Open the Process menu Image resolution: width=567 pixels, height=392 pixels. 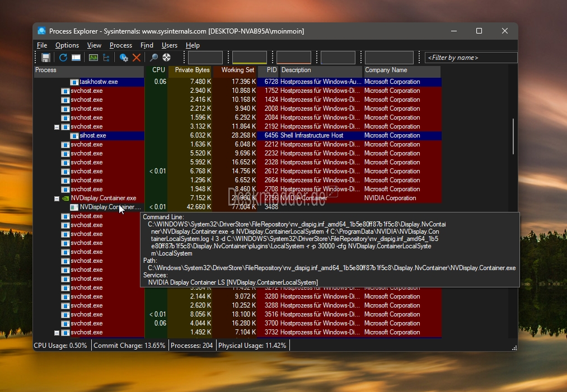click(121, 45)
